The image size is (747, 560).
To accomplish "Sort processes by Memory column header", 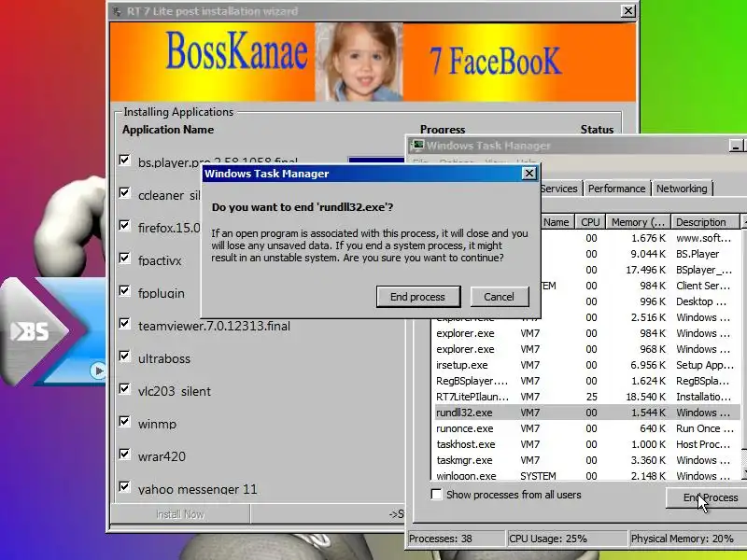I will (638, 222).
